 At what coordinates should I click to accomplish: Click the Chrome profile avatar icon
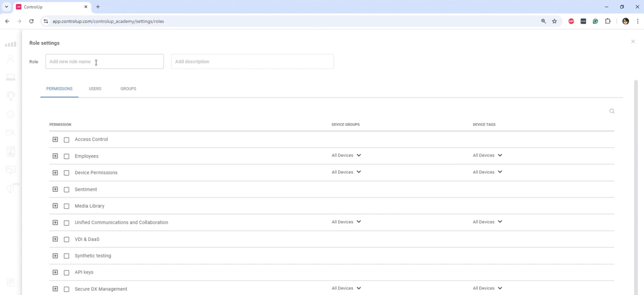coord(625,21)
